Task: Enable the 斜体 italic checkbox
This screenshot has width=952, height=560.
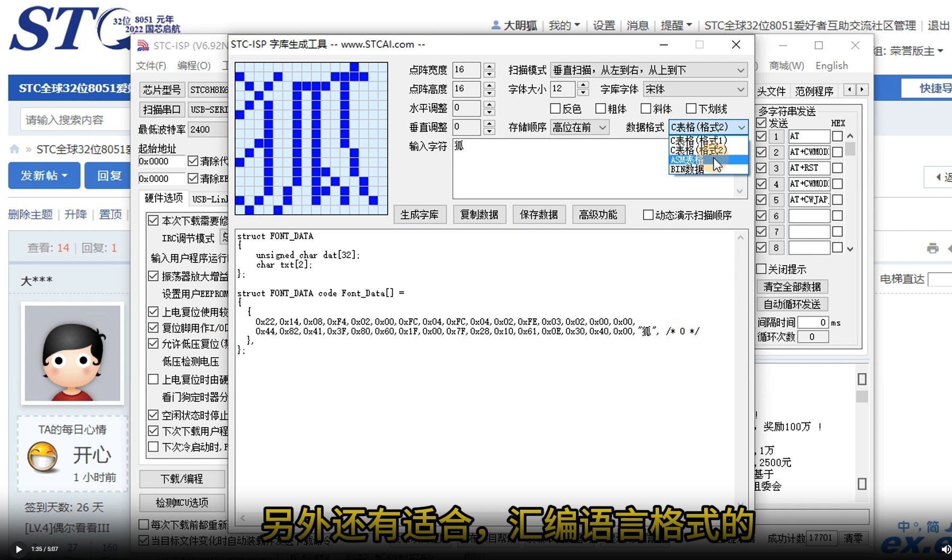Action: pos(645,109)
